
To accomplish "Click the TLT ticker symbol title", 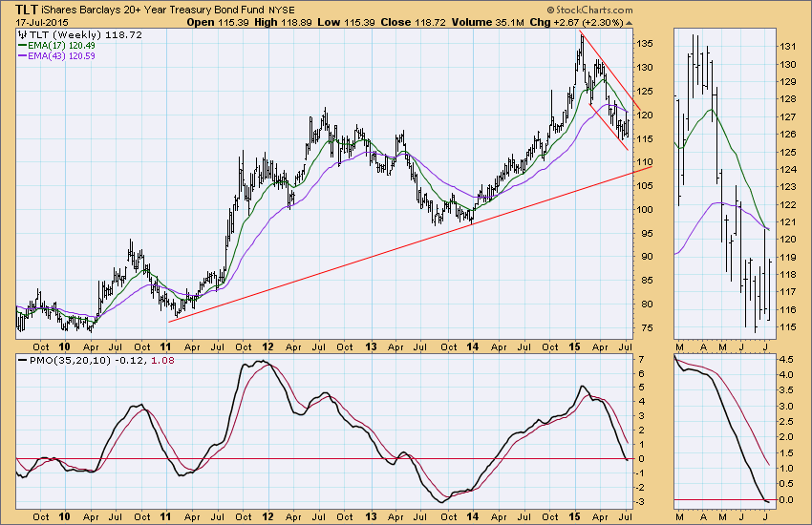I will 27,10.
